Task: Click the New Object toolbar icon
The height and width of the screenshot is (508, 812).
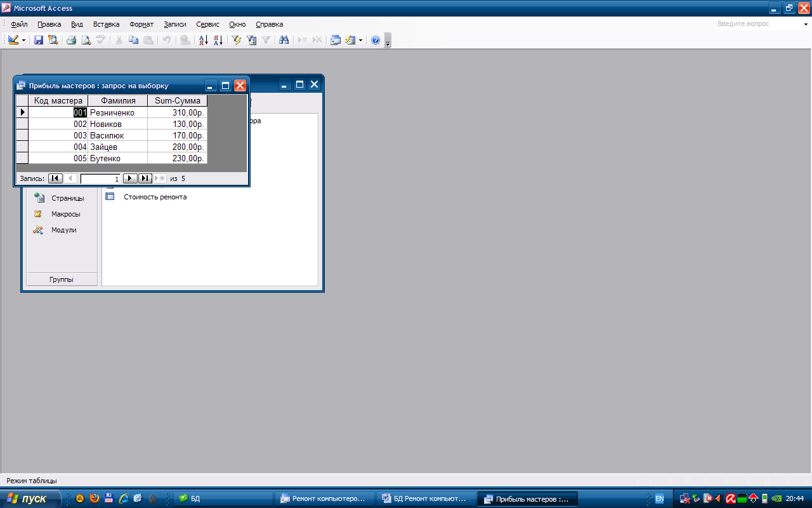Action: [x=350, y=40]
